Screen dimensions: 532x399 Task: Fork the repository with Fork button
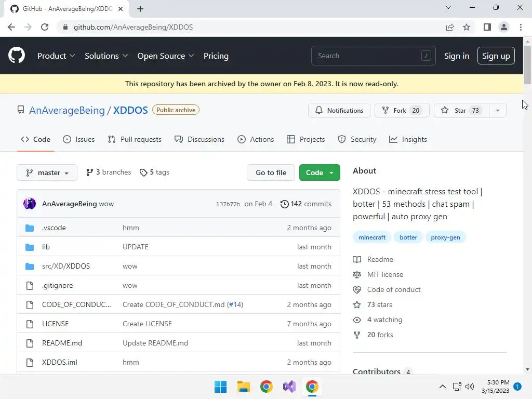[402, 110]
